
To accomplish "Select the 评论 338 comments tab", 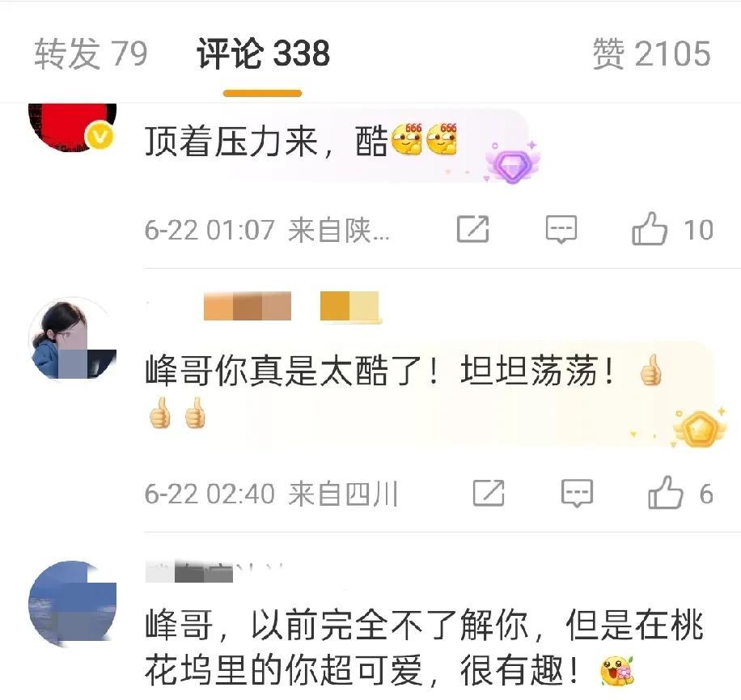I will tap(263, 53).
